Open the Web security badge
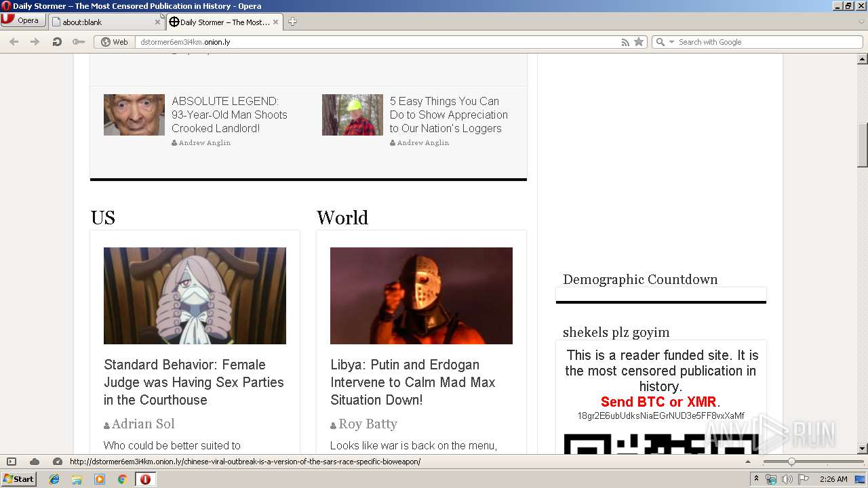 pos(115,42)
